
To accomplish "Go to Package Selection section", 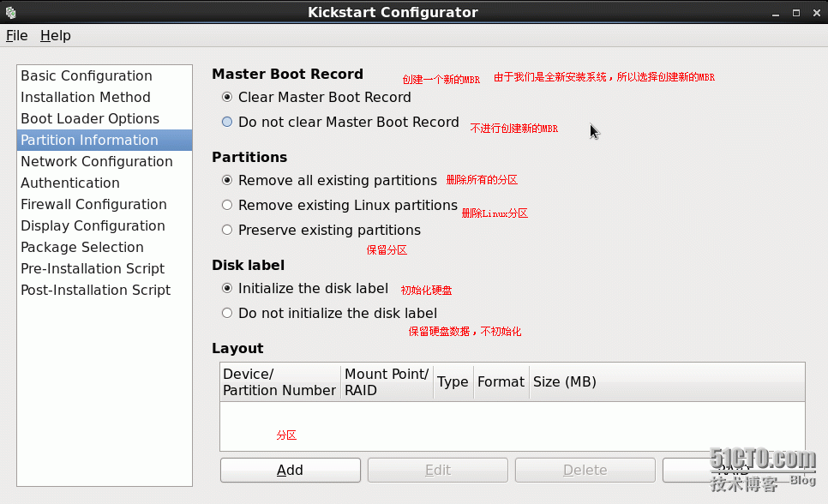I will click(x=105, y=247).
